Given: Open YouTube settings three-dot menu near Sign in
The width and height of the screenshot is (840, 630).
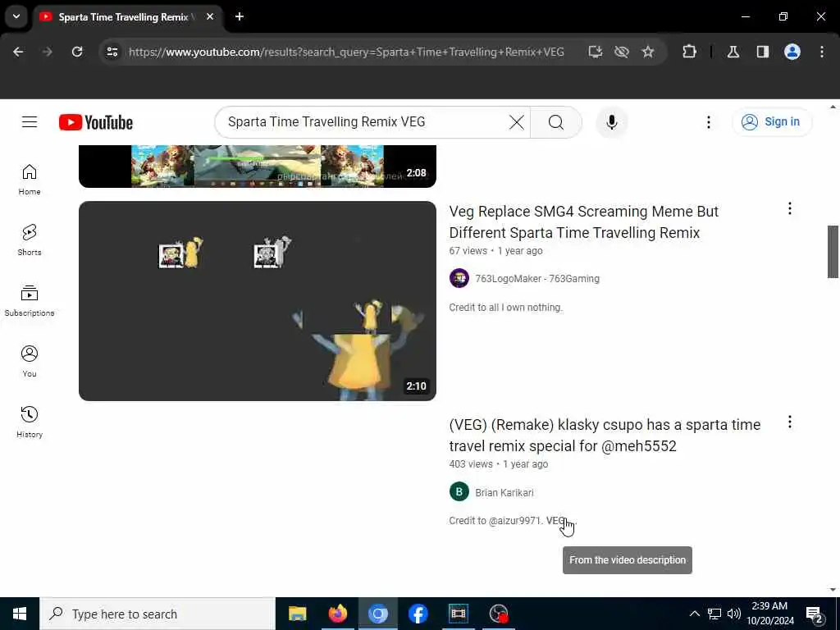Looking at the screenshot, I should [x=708, y=122].
